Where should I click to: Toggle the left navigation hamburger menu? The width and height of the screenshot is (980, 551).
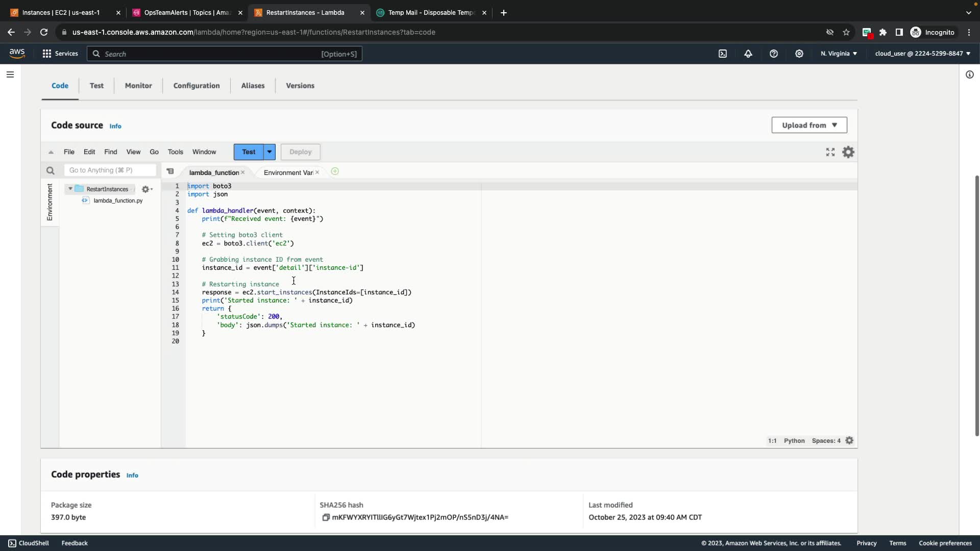[x=10, y=74]
